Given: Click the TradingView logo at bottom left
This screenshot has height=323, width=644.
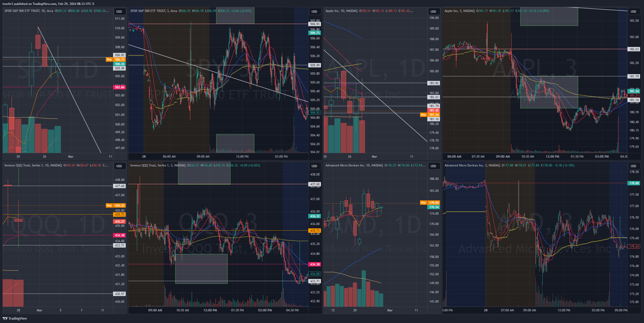Looking at the screenshot, I should coord(15,318).
